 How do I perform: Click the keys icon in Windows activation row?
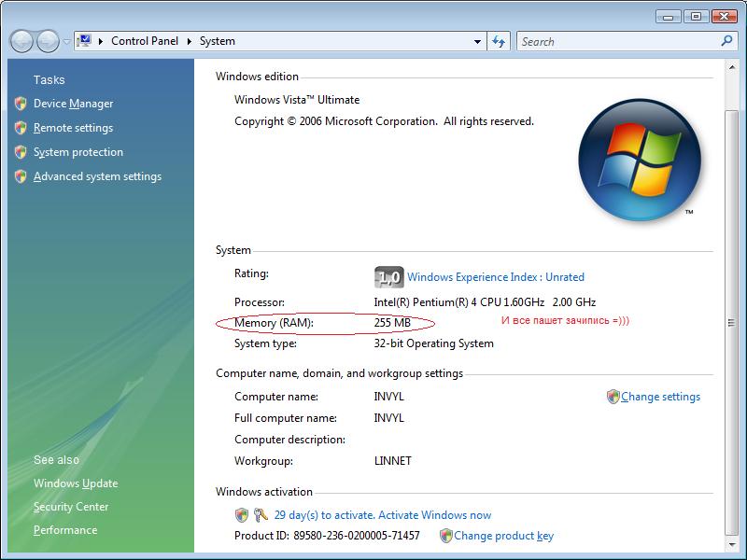(x=261, y=515)
